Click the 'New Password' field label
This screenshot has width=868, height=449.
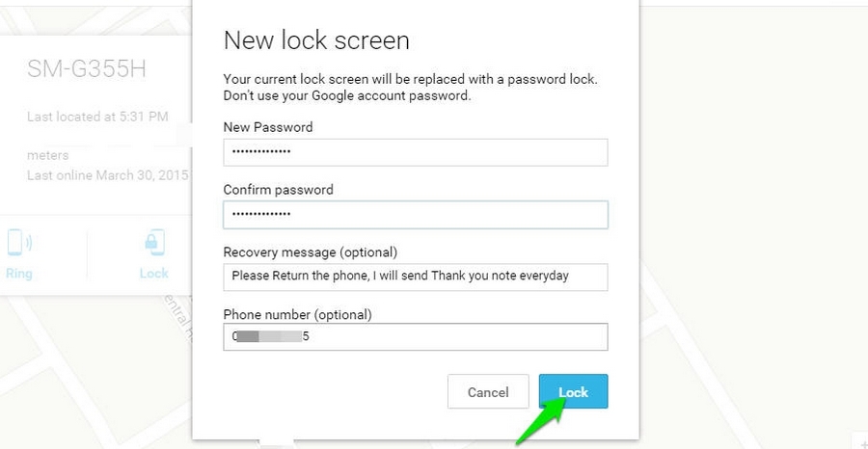tap(268, 127)
